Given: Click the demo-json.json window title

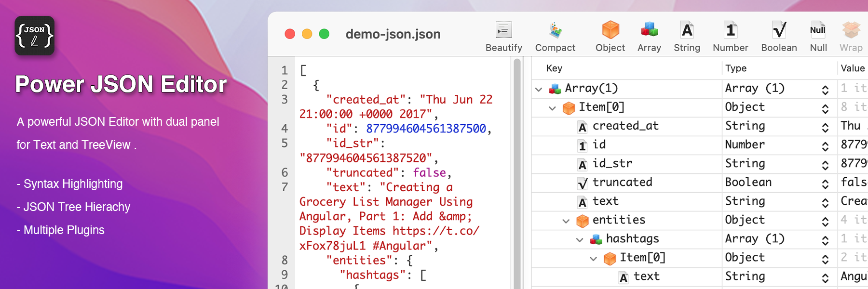Looking at the screenshot, I should pos(393,34).
